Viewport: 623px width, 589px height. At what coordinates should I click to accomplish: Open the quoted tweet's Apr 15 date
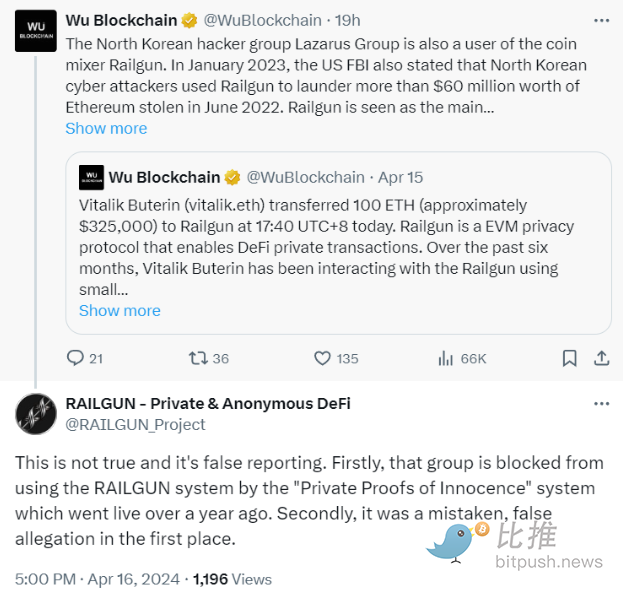click(400, 177)
